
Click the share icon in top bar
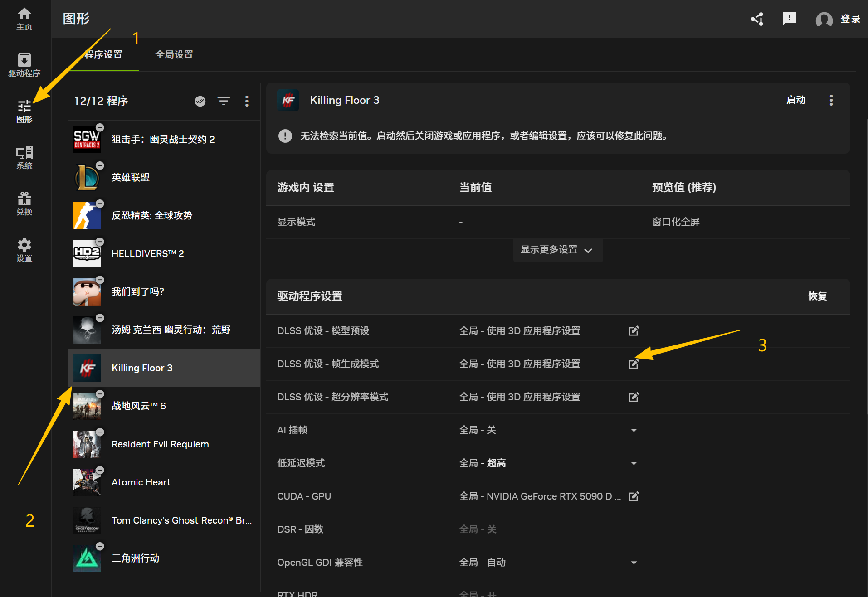point(757,19)
